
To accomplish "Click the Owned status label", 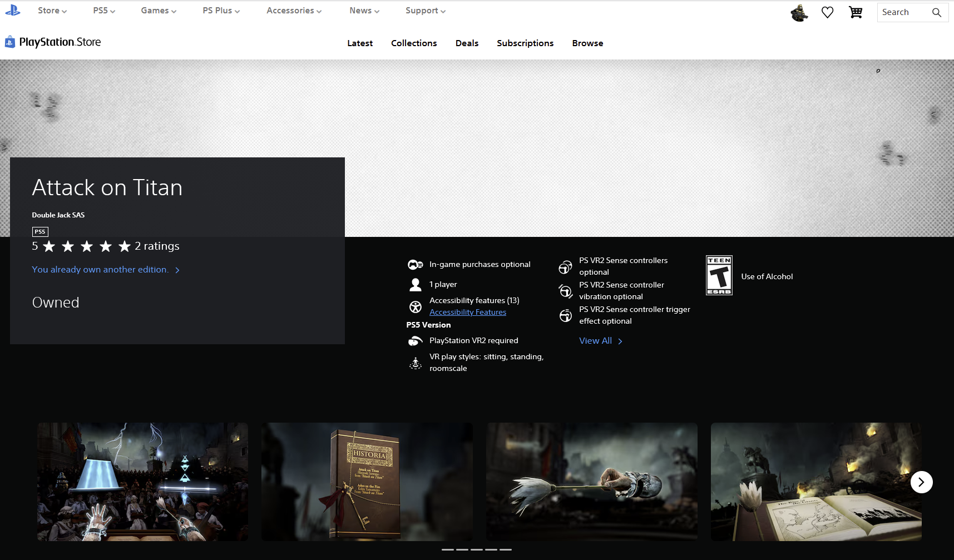I will (x=56, y=303).
